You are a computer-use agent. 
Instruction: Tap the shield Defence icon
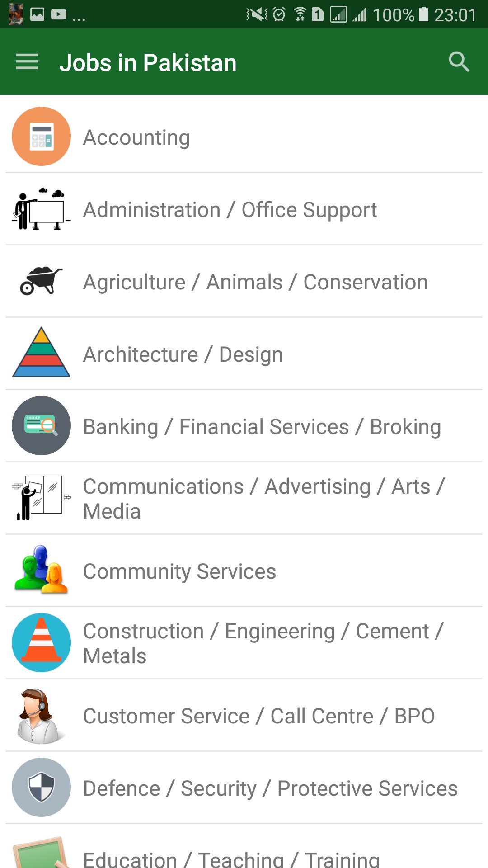pyautogui.click(x=41, y=788)
